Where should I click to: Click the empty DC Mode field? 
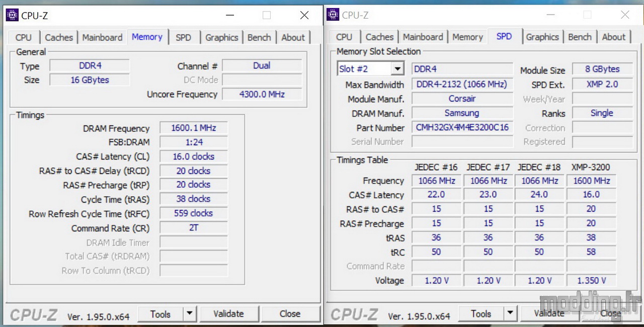[x=262, y=80]
